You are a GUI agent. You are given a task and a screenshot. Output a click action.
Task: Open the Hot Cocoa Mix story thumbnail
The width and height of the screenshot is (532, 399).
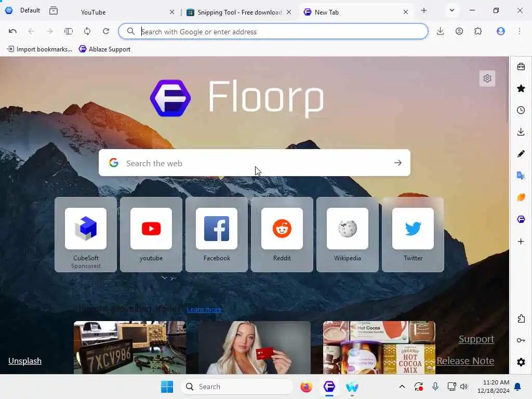point(379,348)
